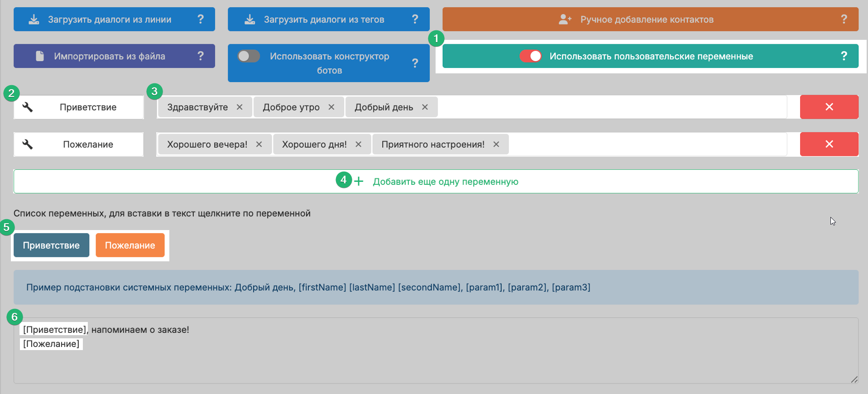Screen dimensions: 868x394
Task: Click the 'Пожелание' values tag input field
Action: click(x=647, y=144)
